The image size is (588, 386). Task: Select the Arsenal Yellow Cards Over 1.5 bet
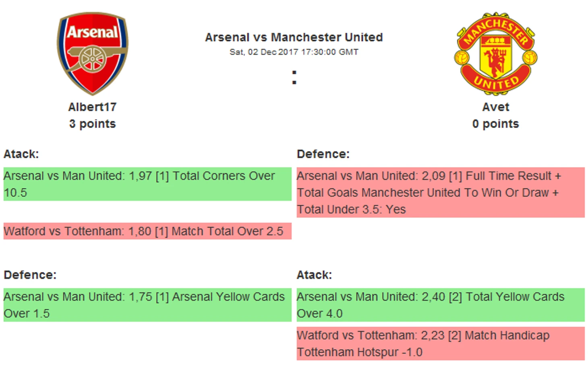click(147, 305)
